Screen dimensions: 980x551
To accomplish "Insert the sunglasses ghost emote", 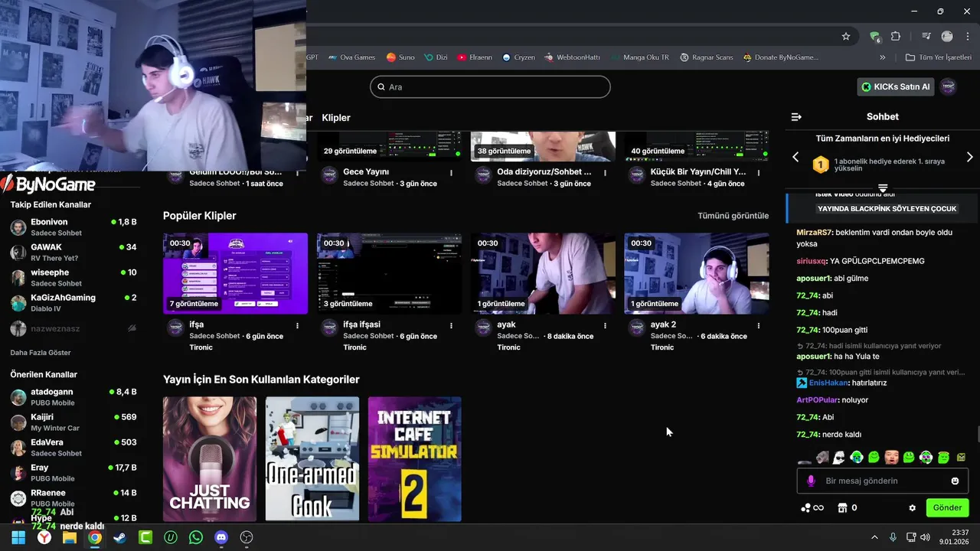I will coord(839,458).
